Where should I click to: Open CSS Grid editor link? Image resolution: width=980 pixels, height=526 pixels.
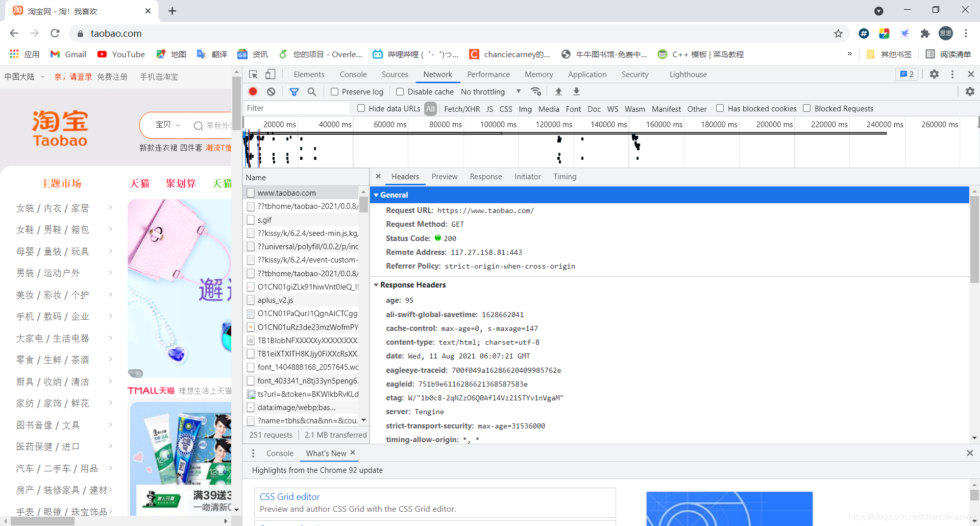pos(290,496)
